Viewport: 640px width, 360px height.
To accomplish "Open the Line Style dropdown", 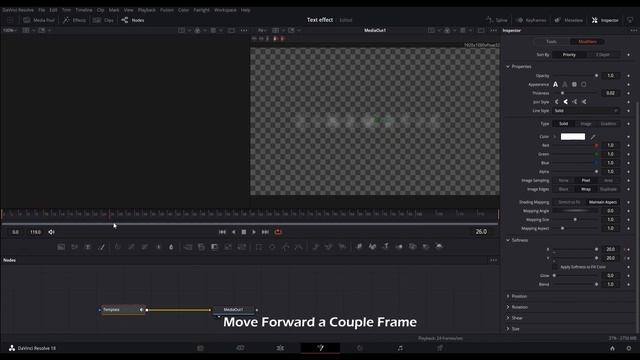I will tap(586, 111).
